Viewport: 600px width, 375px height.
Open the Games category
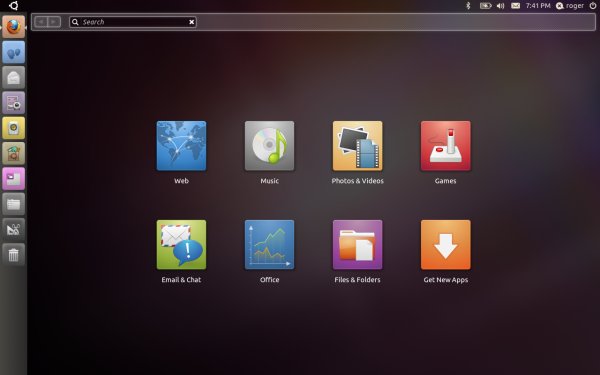pos(445,146)
